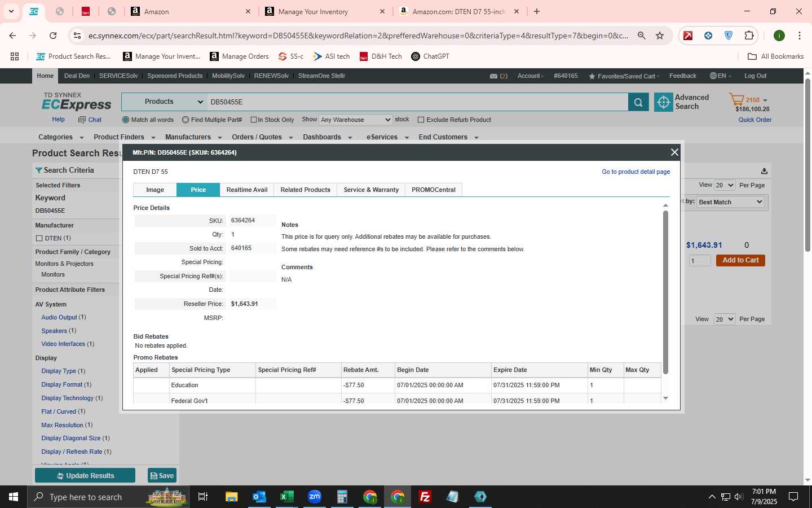Open Any Warehouse dropdown

tap(355, 120)
